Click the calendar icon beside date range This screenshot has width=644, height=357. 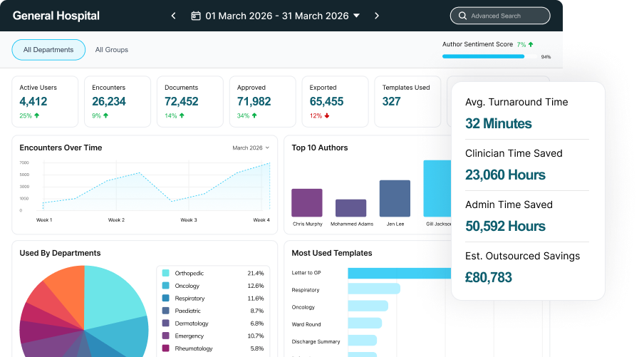pyautogui.click(x=196, y=16)
